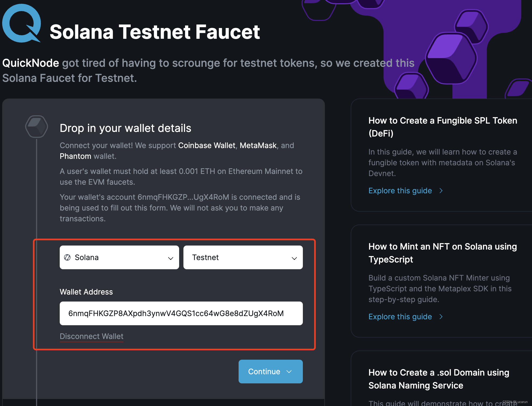Click the QuickNode logo icon

[22, 23]
